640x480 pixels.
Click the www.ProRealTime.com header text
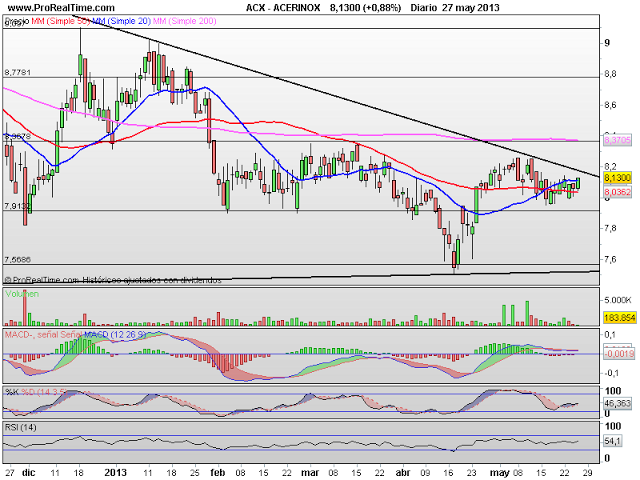[x=61, y=7]
